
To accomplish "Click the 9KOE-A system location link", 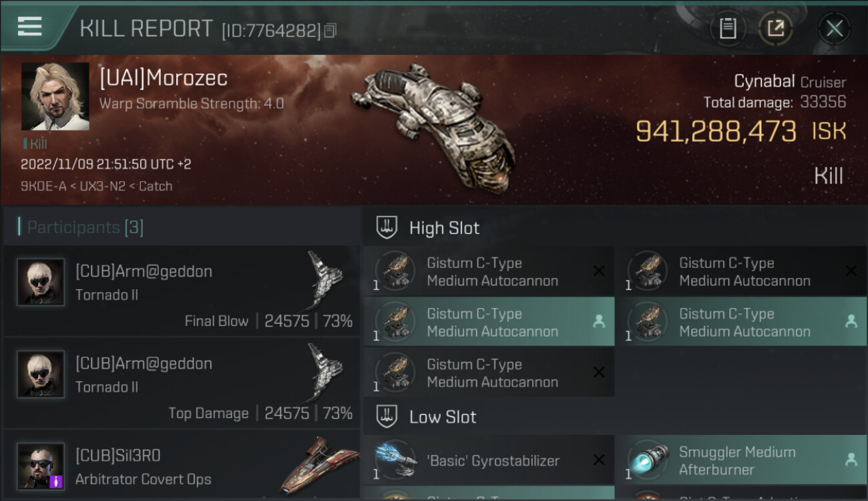I will [43, 186].
